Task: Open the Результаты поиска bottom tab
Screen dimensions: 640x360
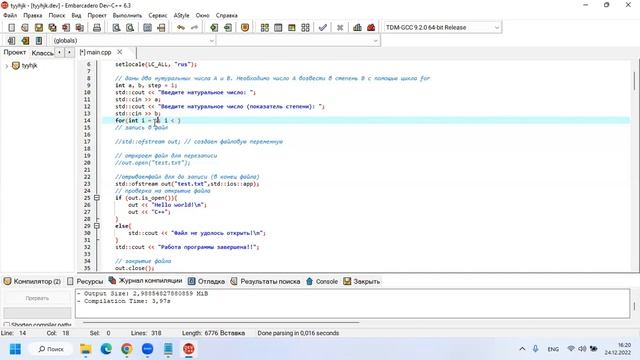Action: (265, 281)
